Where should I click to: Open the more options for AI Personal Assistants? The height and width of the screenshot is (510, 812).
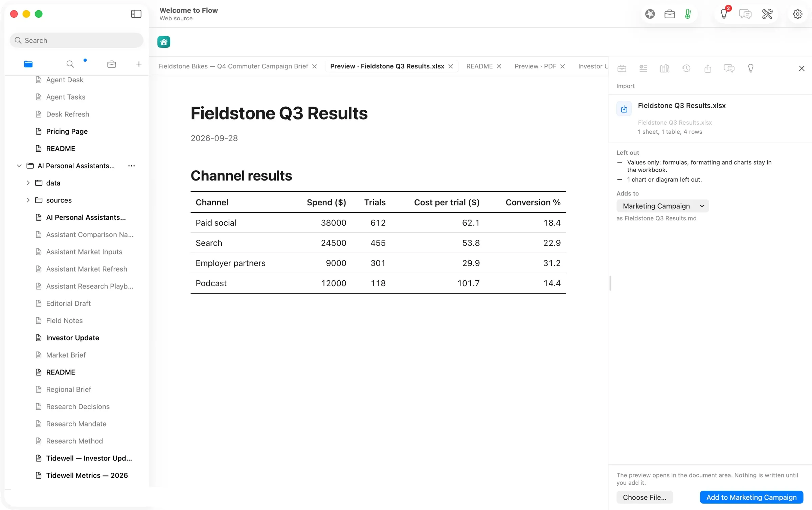click(132, 166)
